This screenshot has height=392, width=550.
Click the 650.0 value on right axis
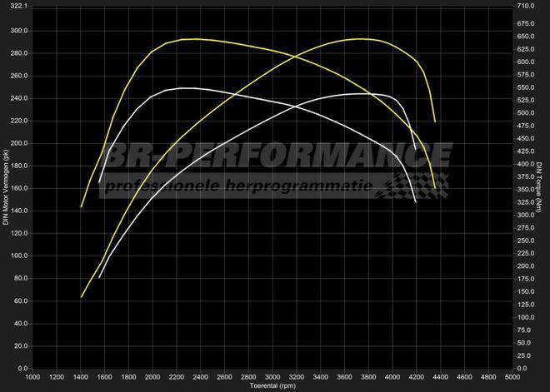click(x=525, y=37)
